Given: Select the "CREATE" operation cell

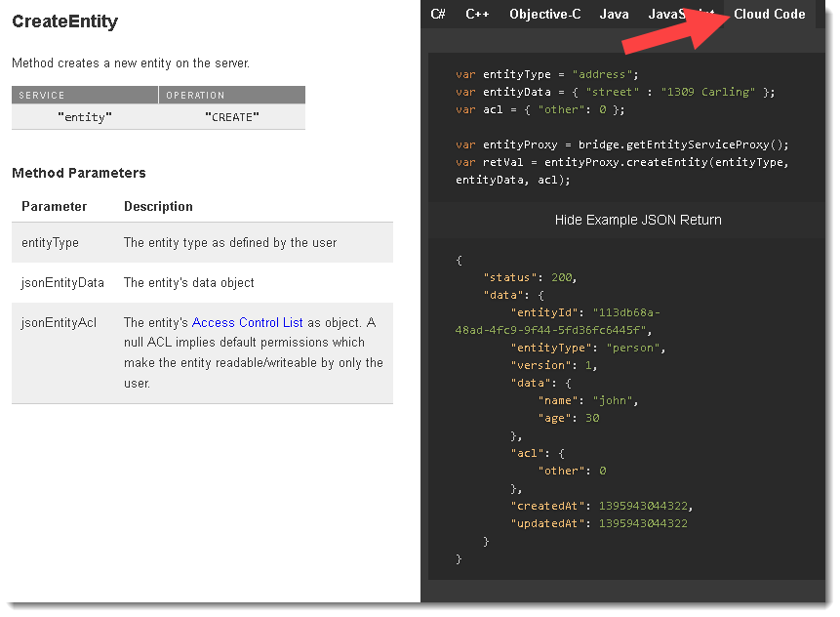Looking at the screenshot, I should tap(231, 117).
